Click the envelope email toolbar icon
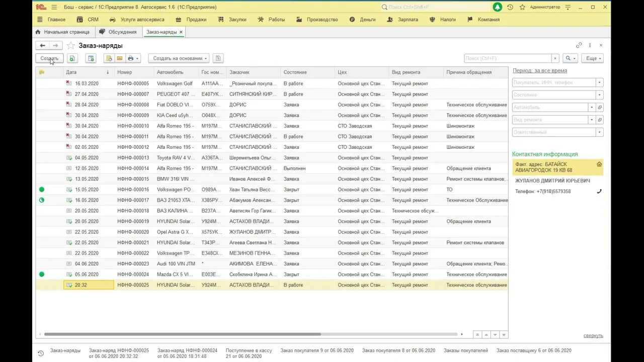Screen dimensions: 644x362 [x=120, y=58]
